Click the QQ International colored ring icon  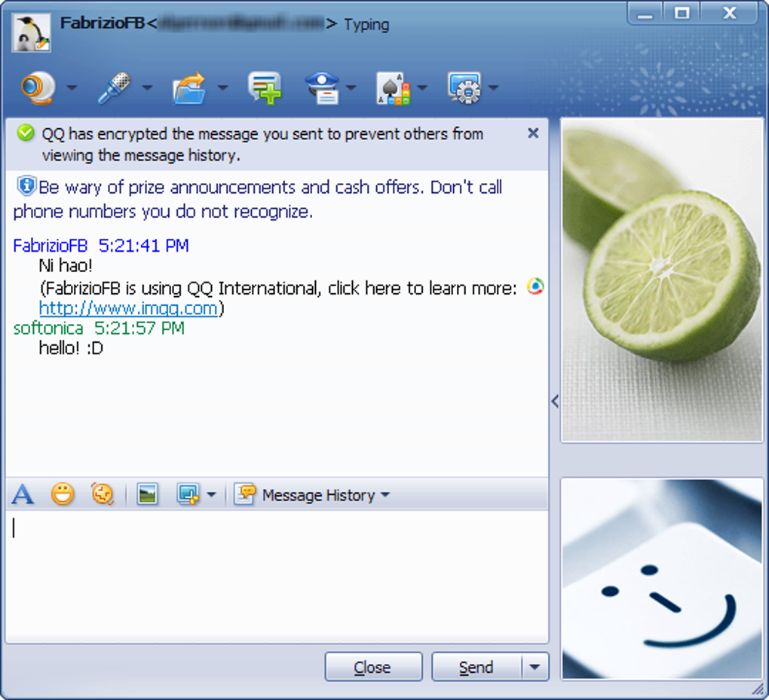point(535,286)
